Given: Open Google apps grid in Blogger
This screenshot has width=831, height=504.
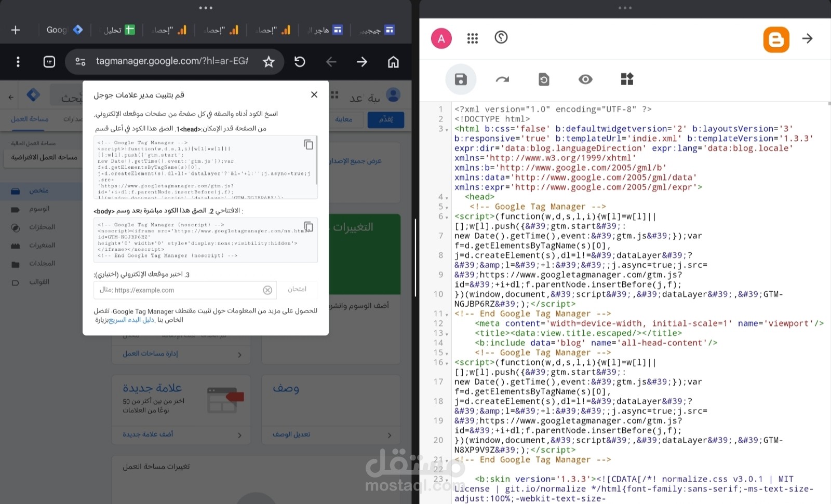Looking at the screenshot, I should [x=472, y=38].
